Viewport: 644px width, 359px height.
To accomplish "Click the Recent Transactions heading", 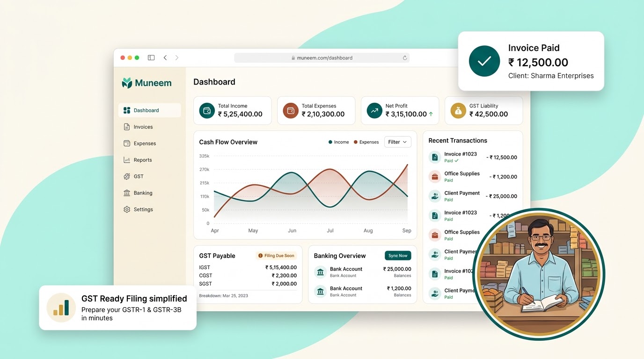I will click(x=458, y=141).
